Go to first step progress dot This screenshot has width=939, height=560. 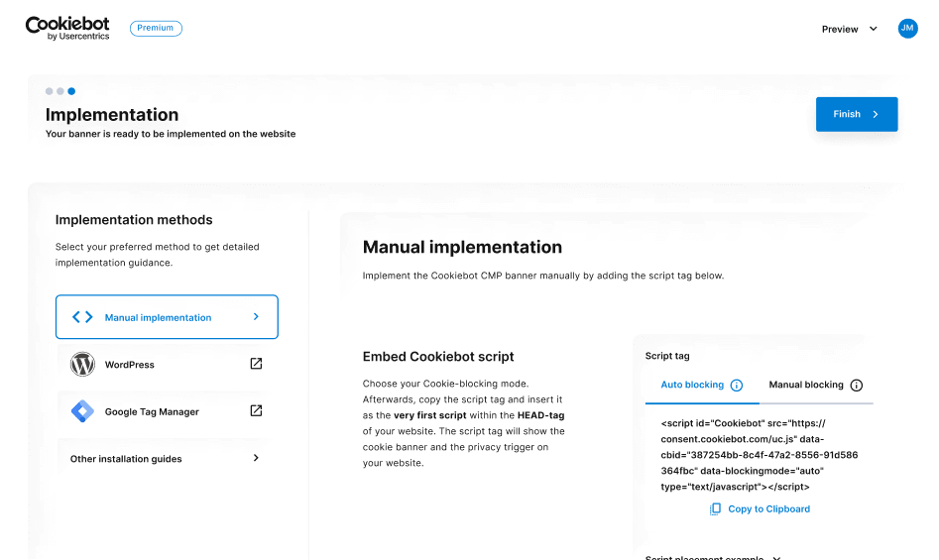[x=50, y=91]
